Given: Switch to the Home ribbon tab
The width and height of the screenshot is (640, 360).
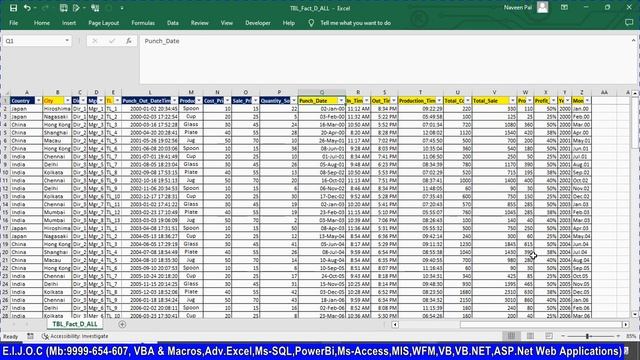Looking at the screenshot, I should pyautogui.click(x=42, y=23).
